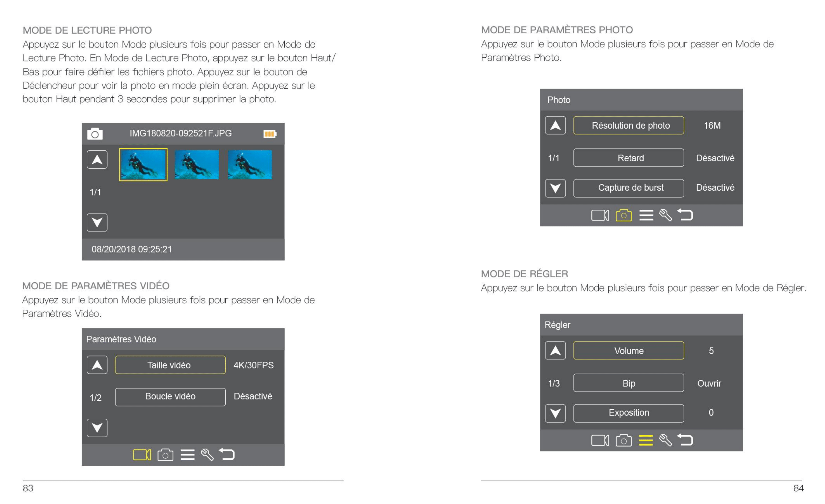Click the down arrow in the Régler screen
The height and width of the screenshot is (504, 825).
point(555,414)
